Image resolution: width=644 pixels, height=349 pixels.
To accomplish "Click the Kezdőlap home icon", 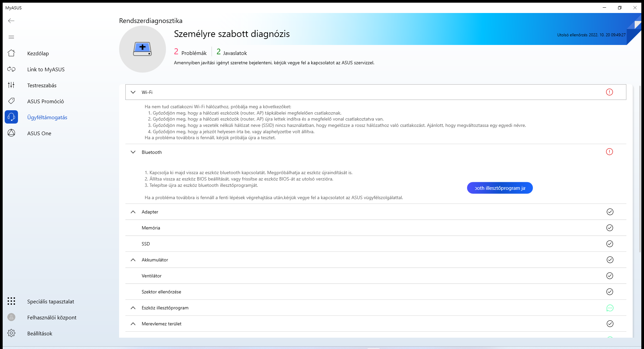I will pos(11,53).
